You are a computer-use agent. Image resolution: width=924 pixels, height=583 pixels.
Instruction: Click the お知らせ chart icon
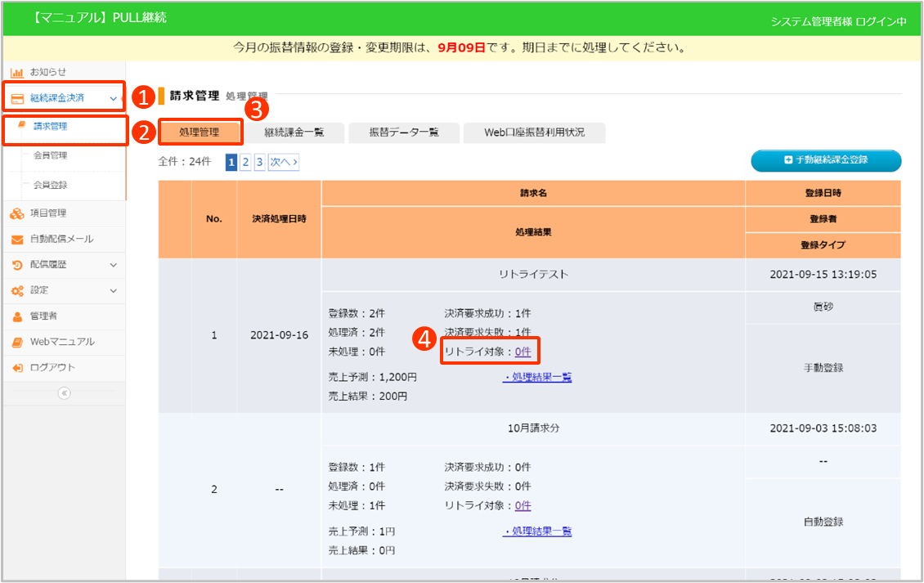[16, 72]
